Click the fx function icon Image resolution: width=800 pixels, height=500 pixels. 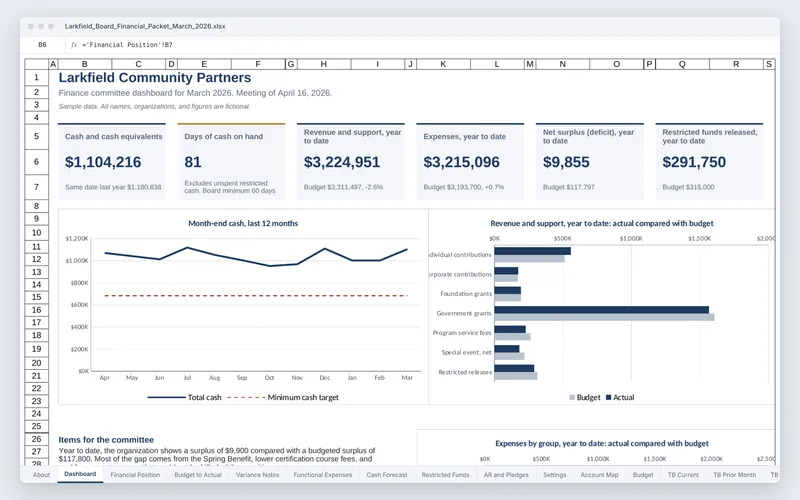click(74, 45)
